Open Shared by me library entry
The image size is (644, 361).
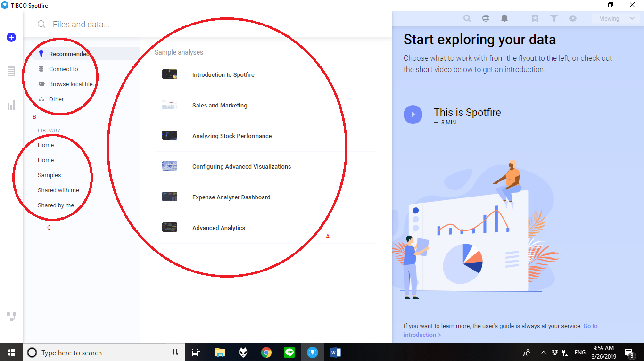click(56, 205)
